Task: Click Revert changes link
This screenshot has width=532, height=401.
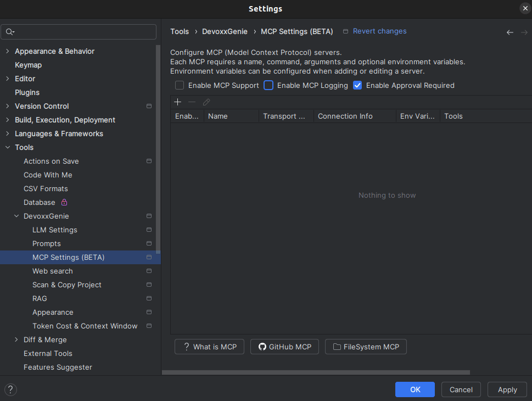Action: pos(379,31)
